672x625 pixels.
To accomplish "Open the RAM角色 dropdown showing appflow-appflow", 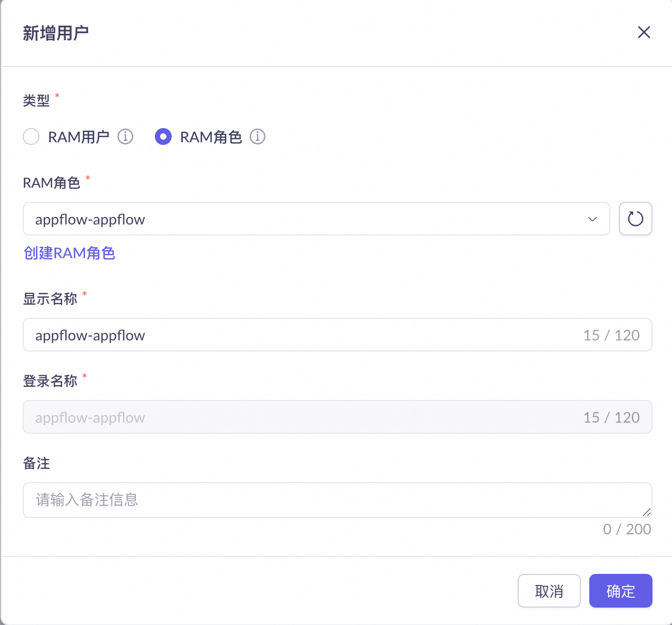I will pyautogui.click(x=317, y=219).
